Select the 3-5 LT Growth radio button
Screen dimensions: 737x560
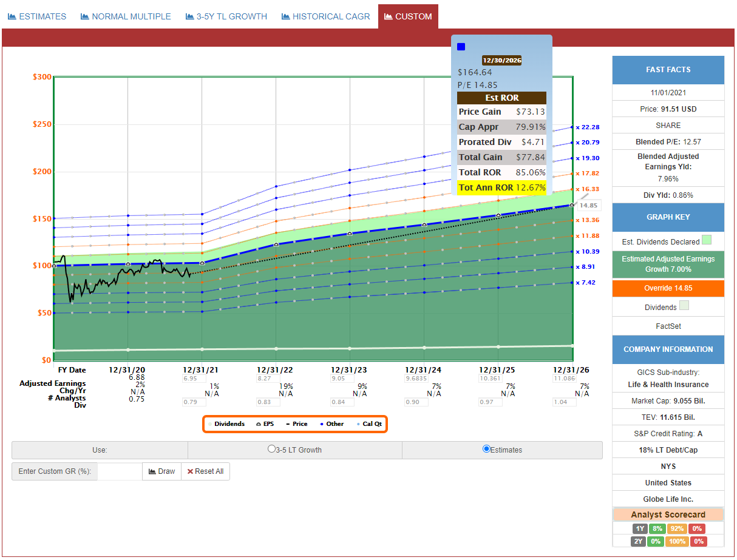[x=271, y=450]
